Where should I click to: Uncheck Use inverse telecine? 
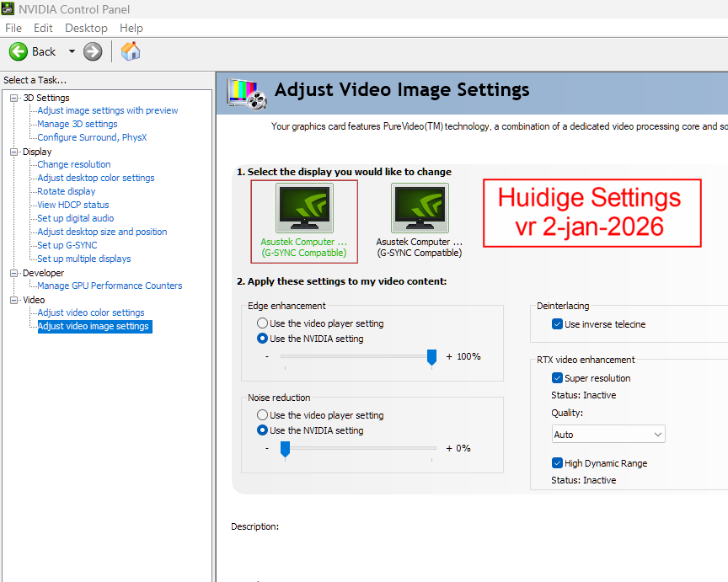pos(557,324)
